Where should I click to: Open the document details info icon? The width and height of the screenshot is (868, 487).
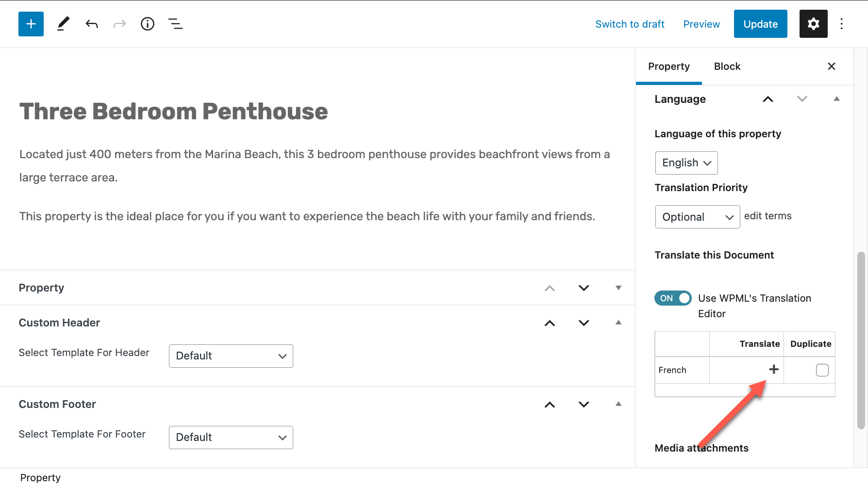pyautogui.click(x=148, y=24)
